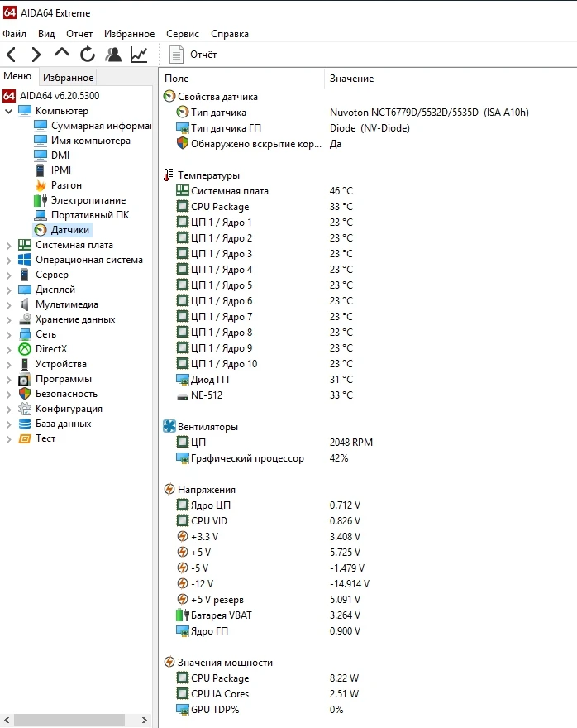
Task: Click the Мультимедиа speaker icon
Action: 25,304
